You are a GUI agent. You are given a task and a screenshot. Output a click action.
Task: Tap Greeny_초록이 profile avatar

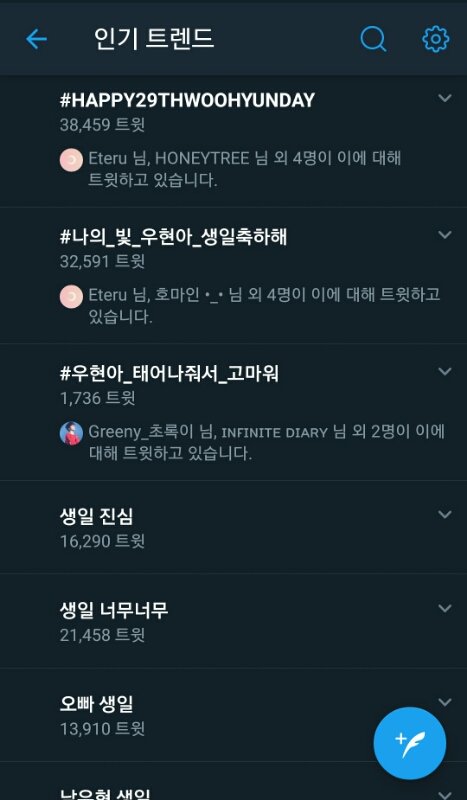pyautogui.click(x=71, y=433)
